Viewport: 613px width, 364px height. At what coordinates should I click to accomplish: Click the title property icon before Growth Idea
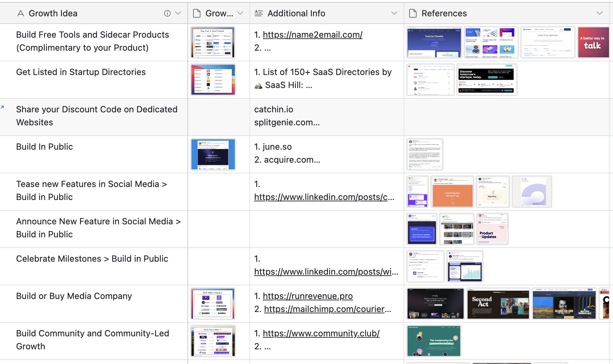tap(20, 13)
